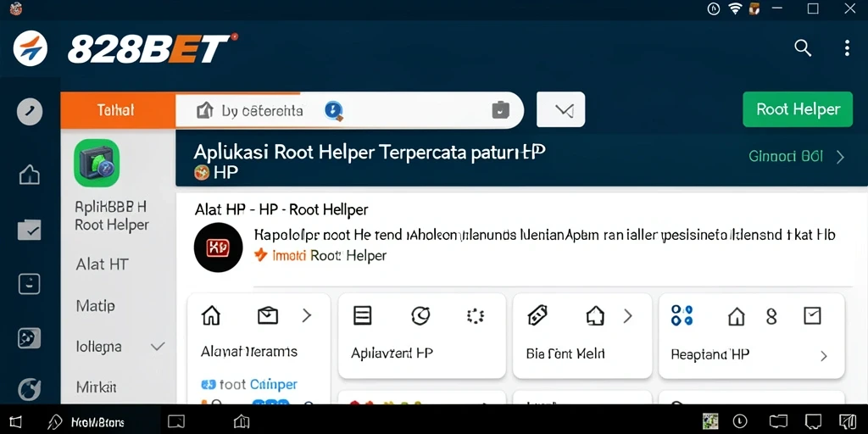
Task: Open NroMBtors app in taskbar
Action: [88, 422]
